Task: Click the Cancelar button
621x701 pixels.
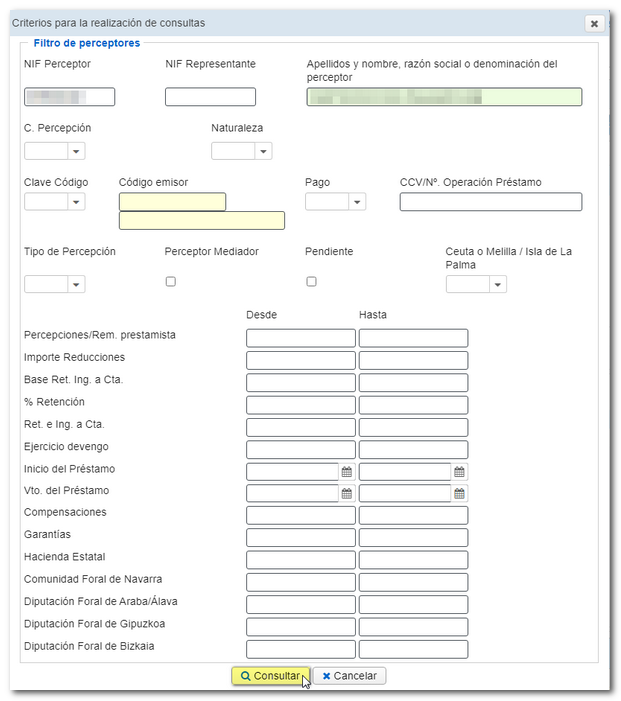Action: (x=350, y=676)
